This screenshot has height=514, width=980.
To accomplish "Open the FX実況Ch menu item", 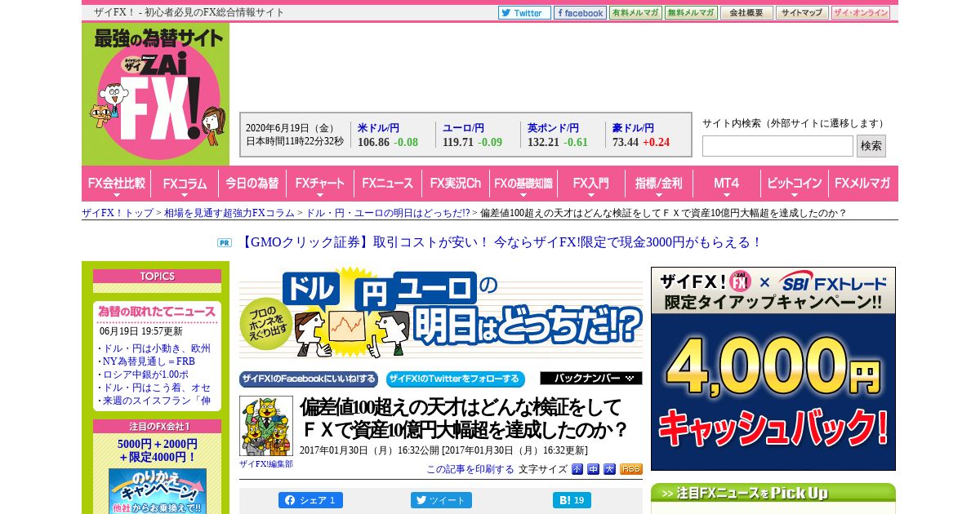I will point(456,184).
